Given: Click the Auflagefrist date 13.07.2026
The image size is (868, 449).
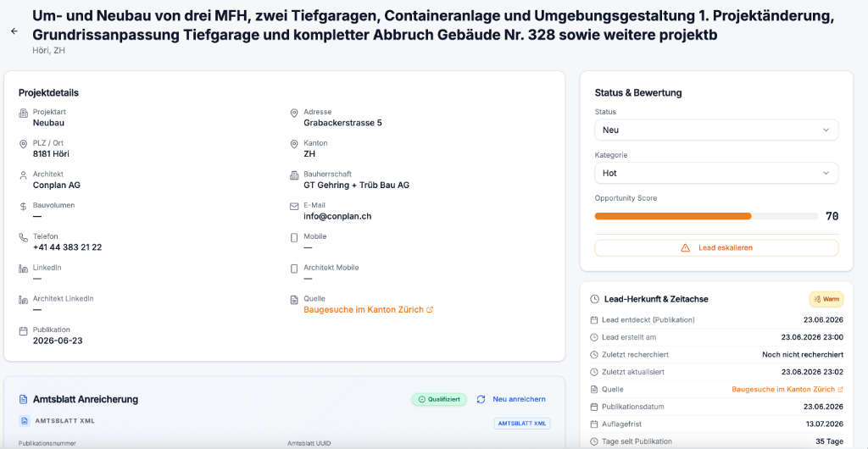Looking at the screenshot, I should (x=823, y=424).
